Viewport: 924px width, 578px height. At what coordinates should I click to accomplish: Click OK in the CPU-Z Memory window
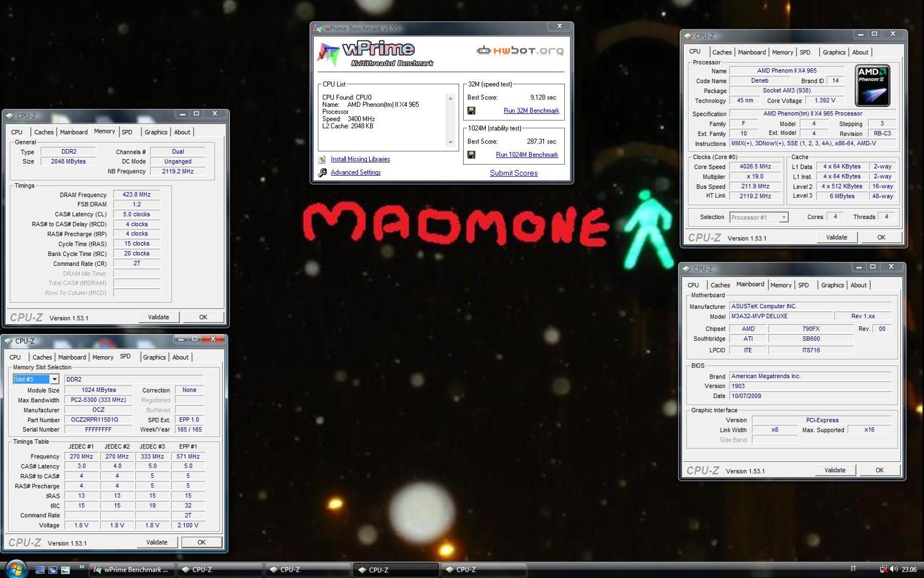[203, 317]
